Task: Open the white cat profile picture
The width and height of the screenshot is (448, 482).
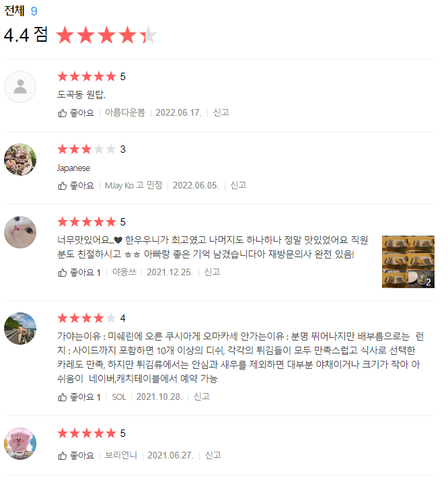Action: tap(20, 232)
